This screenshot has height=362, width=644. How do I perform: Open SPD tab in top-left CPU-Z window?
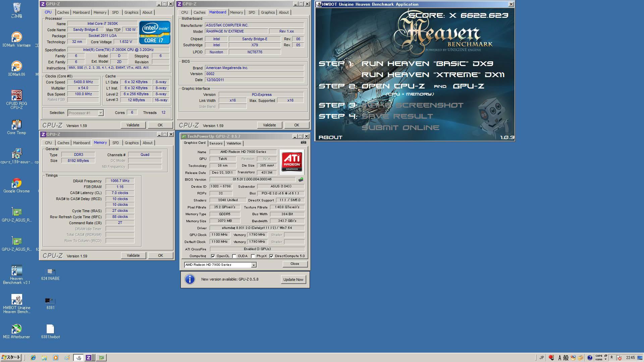[115, 12]
